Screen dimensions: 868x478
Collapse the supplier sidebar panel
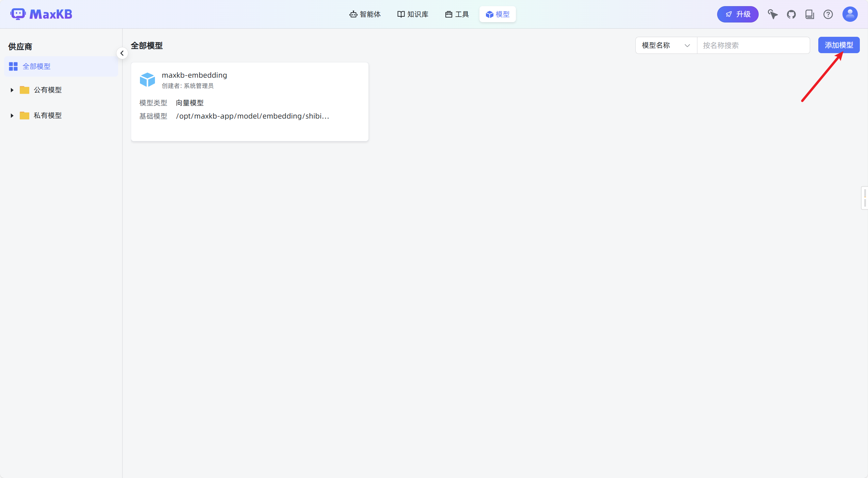(122, 53)
